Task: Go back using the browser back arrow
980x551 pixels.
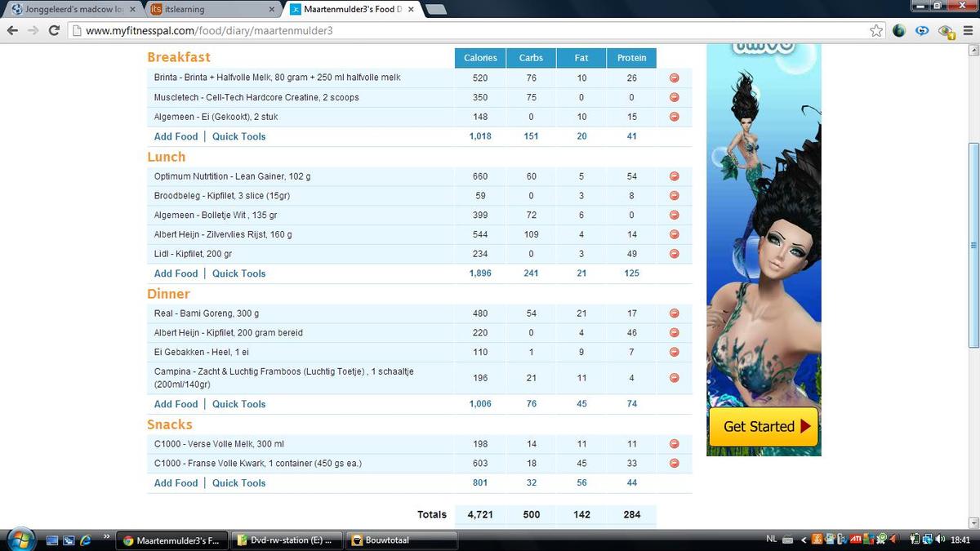Action: (x=12, y=31)
